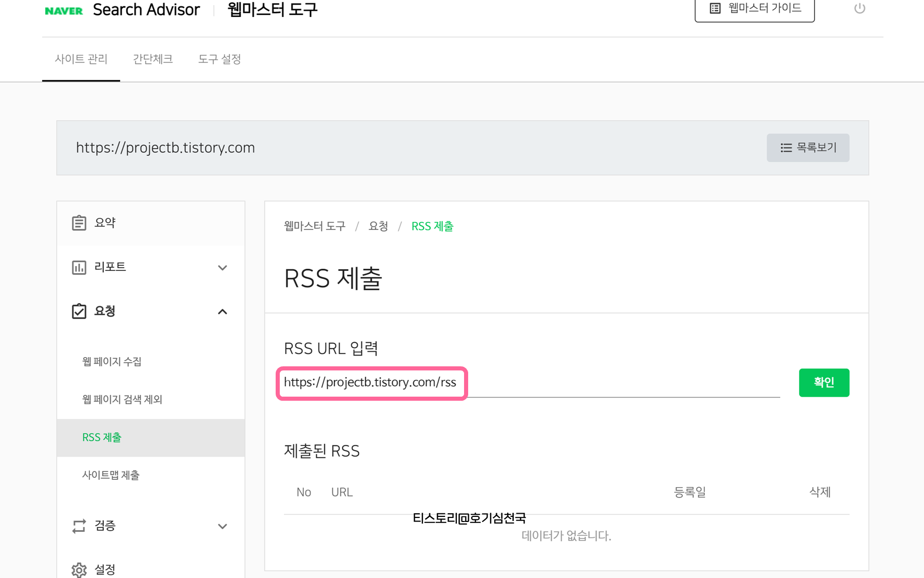Click the green 확인 button

(x=824, y=383)
